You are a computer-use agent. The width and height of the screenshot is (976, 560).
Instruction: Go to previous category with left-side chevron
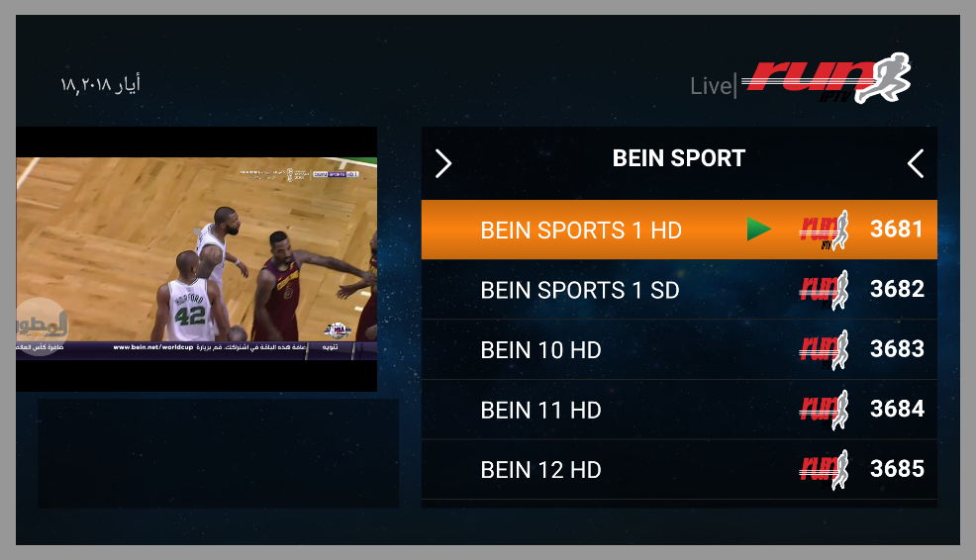443,163
